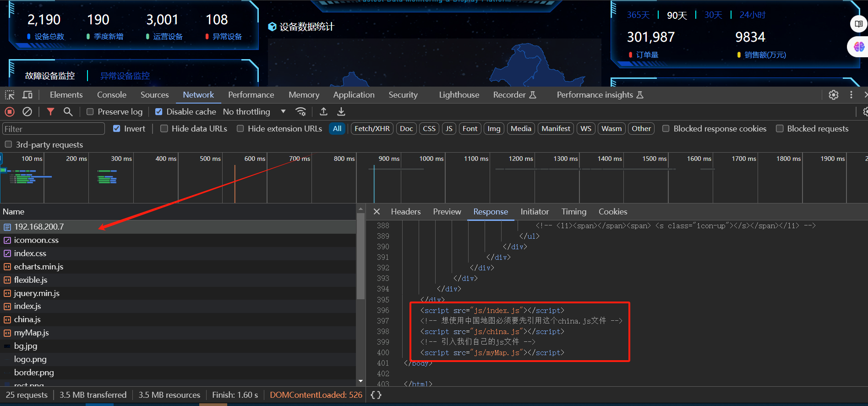868x406 pixels.
Task: Check 3rd-party requests checkbox
Action: (8, 145)
